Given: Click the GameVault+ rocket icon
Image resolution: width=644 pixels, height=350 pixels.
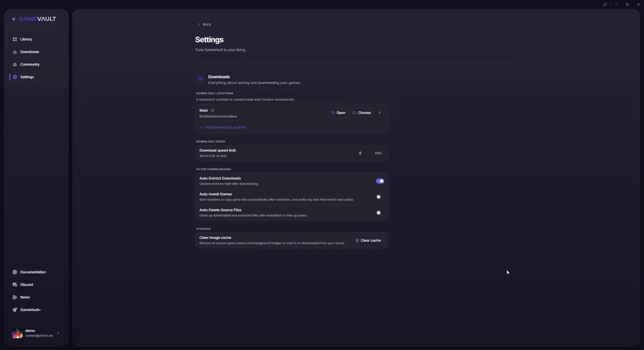Looking at the screenshot, I should pyautogui.click(x=15, y=310).
